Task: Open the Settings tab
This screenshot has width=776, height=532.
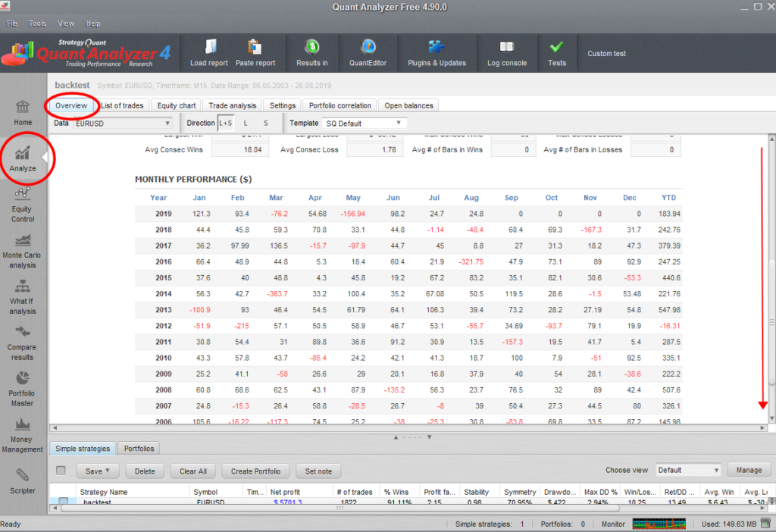Action: click(x=283, y=105)
